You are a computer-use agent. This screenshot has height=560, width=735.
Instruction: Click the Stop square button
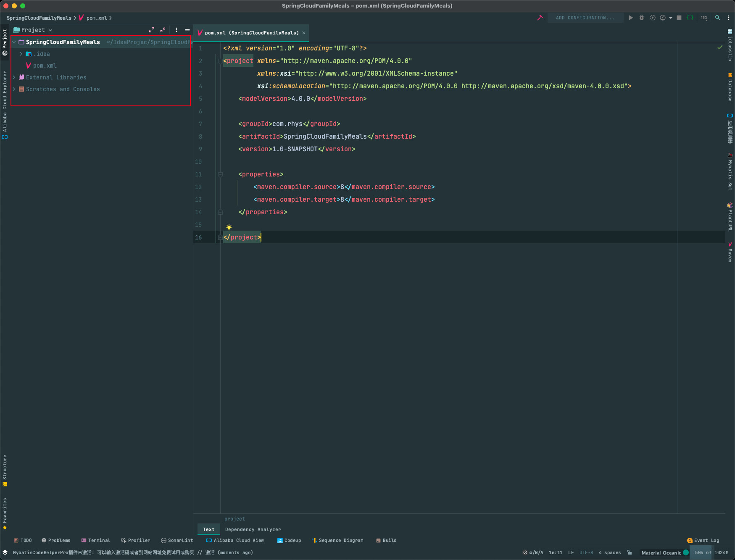(x=679, y=18)
